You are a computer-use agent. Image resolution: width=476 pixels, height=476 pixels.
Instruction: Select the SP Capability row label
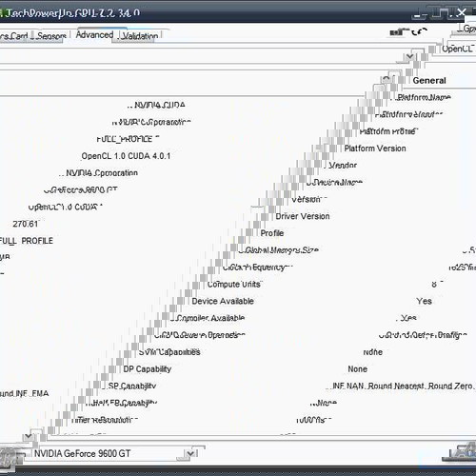pyautogui.click(x=131, y=387)
